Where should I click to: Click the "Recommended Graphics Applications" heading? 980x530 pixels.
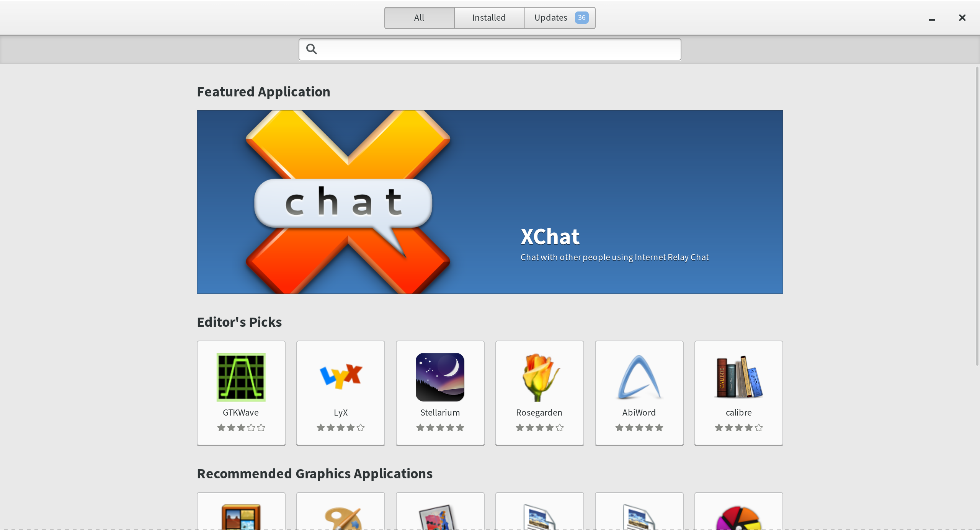coord(315,474)
